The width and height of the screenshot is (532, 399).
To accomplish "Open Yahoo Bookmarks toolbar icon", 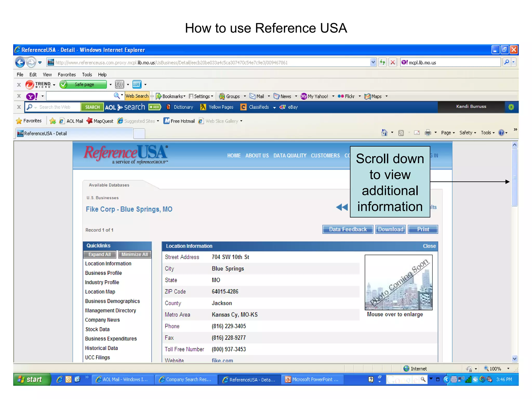I will [x=158, y=96].
